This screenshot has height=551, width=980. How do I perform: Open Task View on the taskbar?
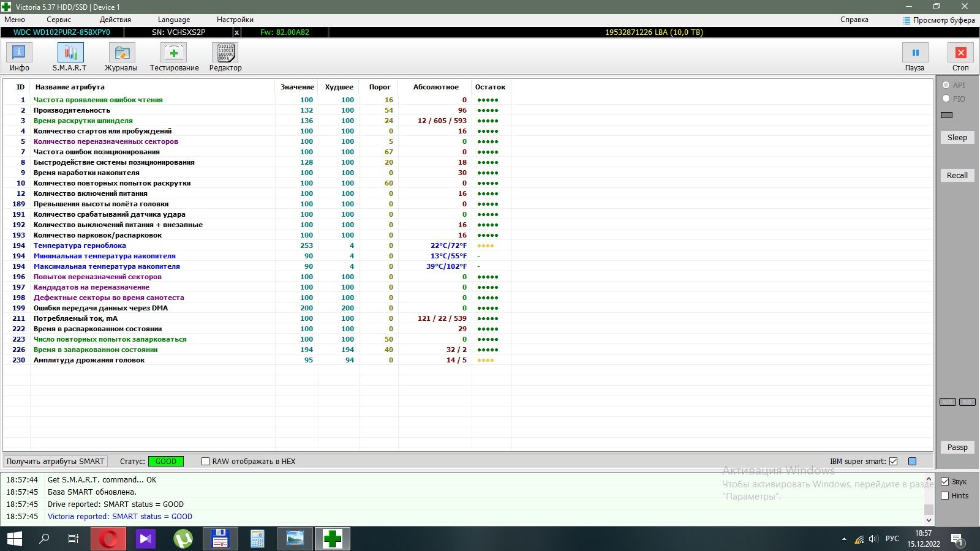[73, 539]
